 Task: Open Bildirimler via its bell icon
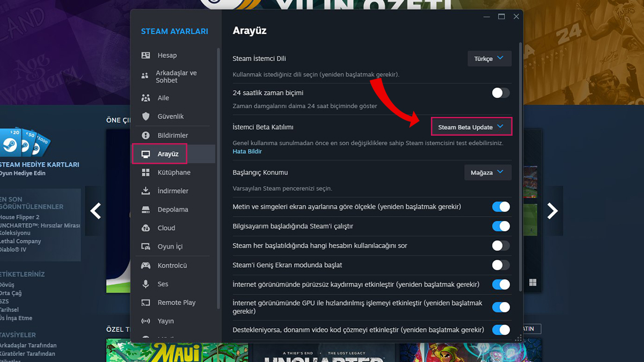pos(145,135)
